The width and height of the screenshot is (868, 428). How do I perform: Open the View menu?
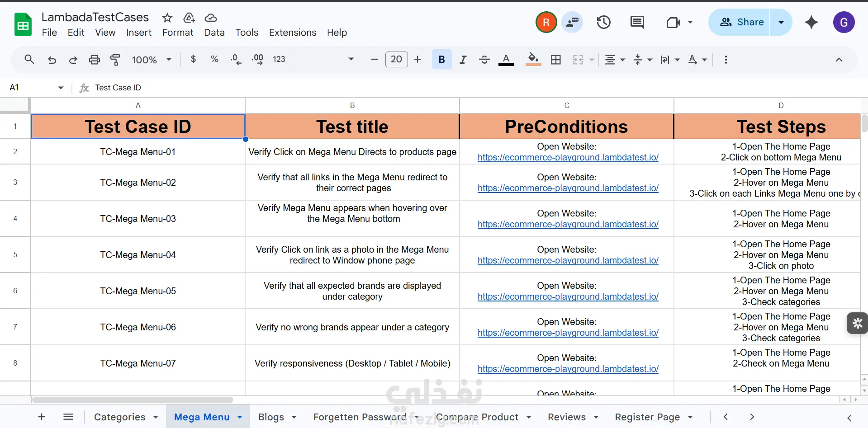[105, 33]
